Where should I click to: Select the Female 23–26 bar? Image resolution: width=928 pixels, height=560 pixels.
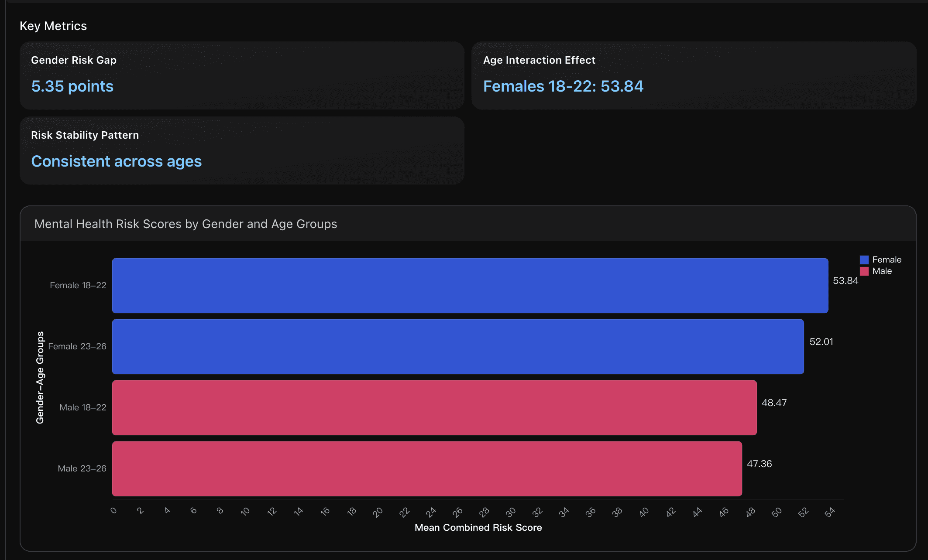(x=457, y=347)
